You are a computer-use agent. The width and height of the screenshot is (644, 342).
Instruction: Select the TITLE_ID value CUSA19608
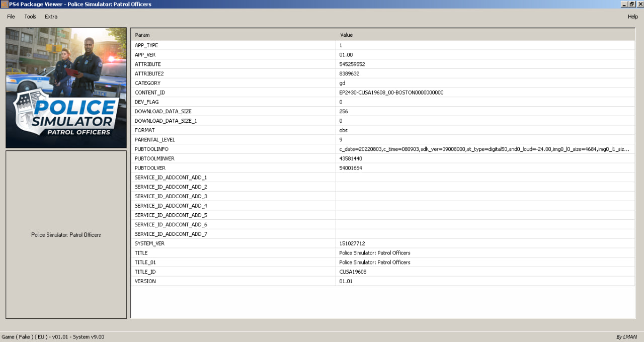click(x=486, y=272)
